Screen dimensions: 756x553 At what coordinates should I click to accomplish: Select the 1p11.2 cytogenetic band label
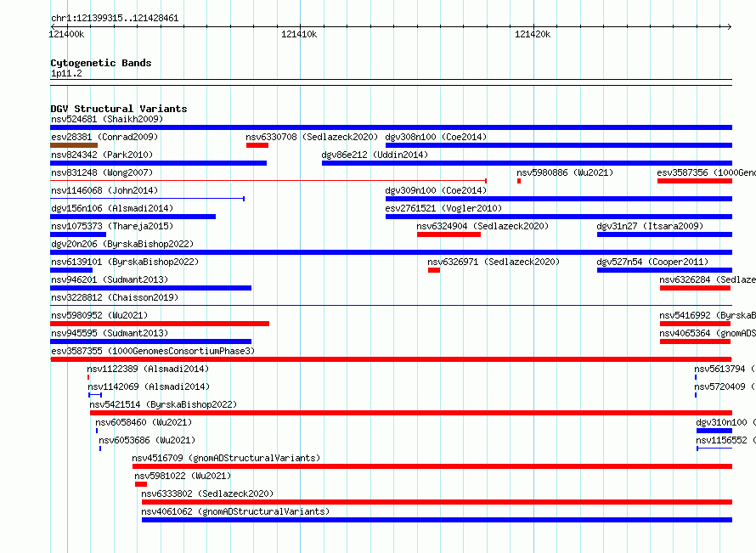click(x=66, y=73)
